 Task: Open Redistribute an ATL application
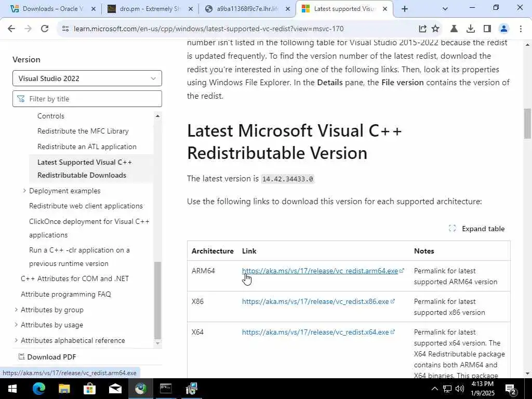[x=87, y=147]
